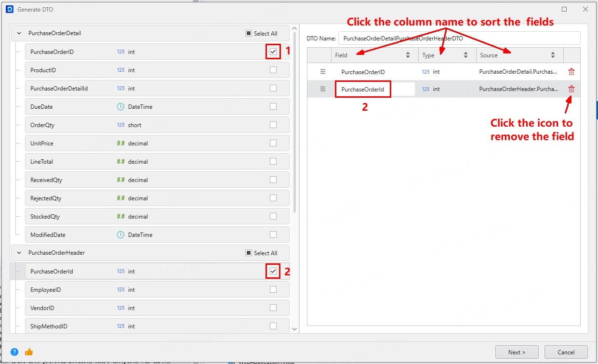Sort by the Field column header
This screenshot has height=364, width=598.
click(x=341, y=55)
